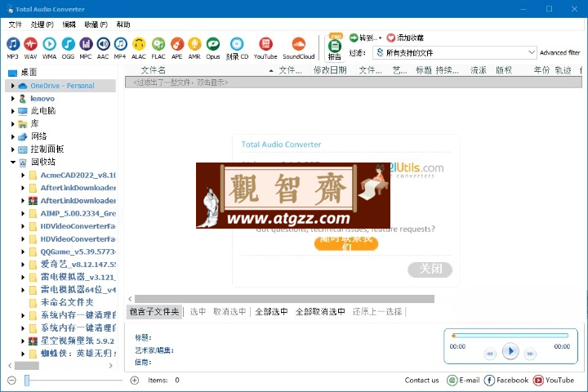Select the 爱奇艺_v8.12 folder
The width and height of the screenshot is (588, 392).
(x=78, y=265)
